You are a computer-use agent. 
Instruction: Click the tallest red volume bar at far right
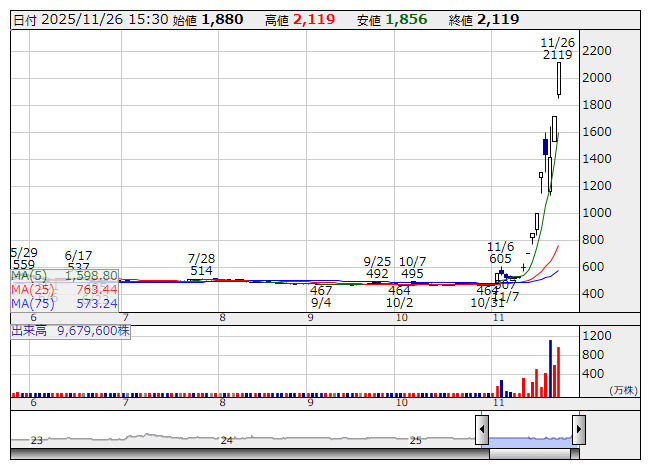click(558, 371)
